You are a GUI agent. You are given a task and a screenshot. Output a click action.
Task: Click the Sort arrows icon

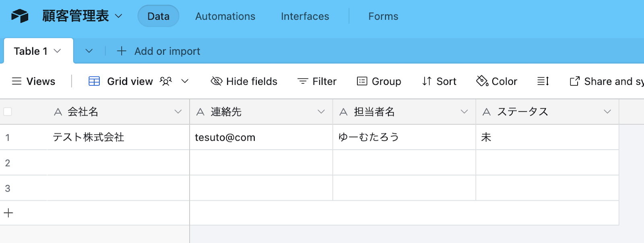pos(427,81)
